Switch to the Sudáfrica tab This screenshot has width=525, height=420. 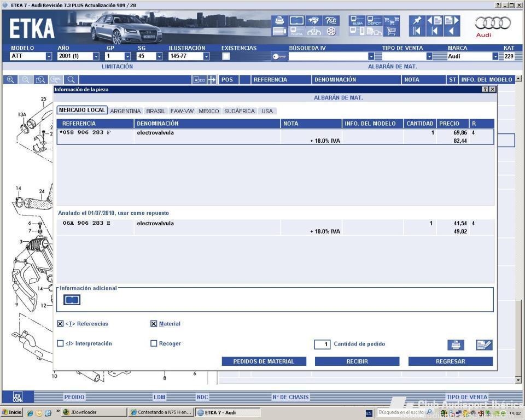point(240,111)
